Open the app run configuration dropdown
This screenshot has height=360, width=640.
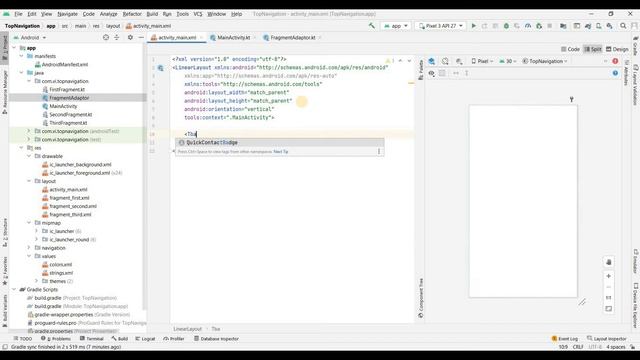(x=396, y=26)
